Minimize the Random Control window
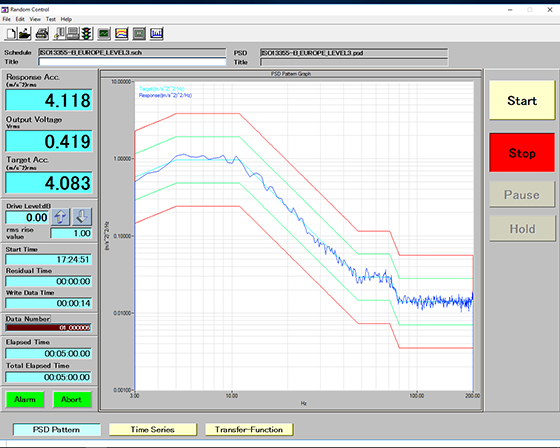560x448 pixels. tap(510, 10)
